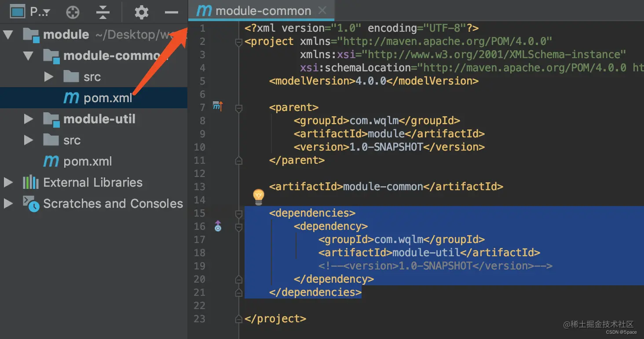644x339 pixels.
Task: Collapse the module root folder
Action: point(8,34)
